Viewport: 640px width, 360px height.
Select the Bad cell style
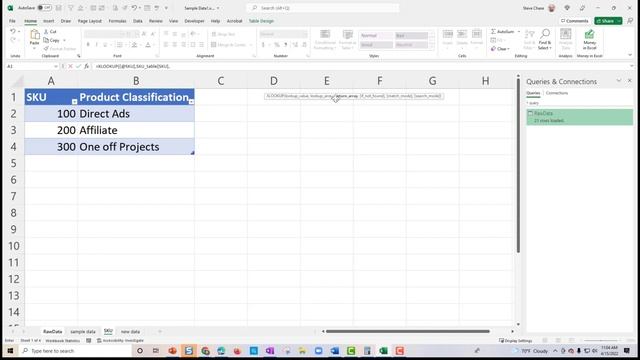(x=411, y=36)
